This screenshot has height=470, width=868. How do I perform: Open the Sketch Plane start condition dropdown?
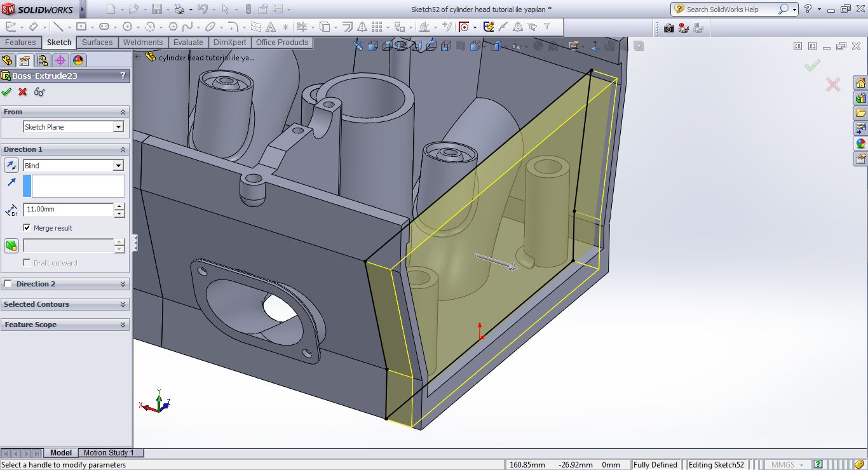(118, 127)
